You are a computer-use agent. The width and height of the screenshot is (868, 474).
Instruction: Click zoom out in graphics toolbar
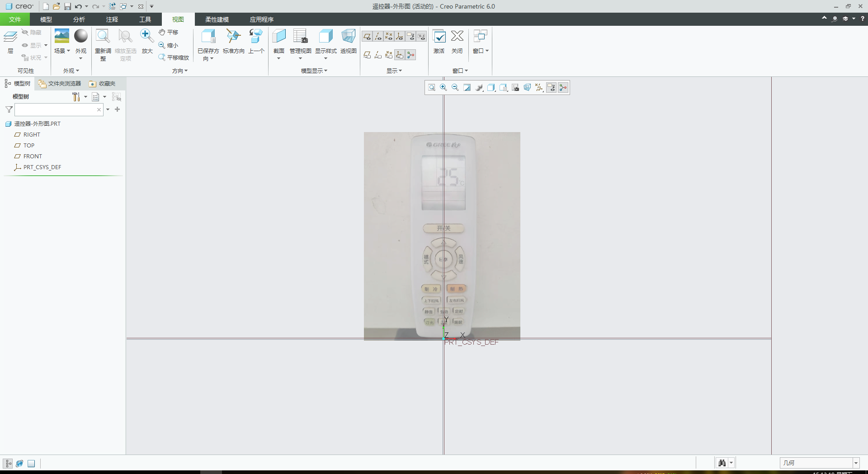[x=455, y=88]
